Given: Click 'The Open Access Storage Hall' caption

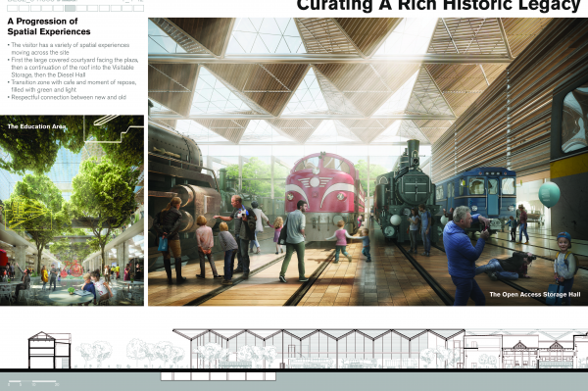Looking at the screenshot, I should coord(535,295).
